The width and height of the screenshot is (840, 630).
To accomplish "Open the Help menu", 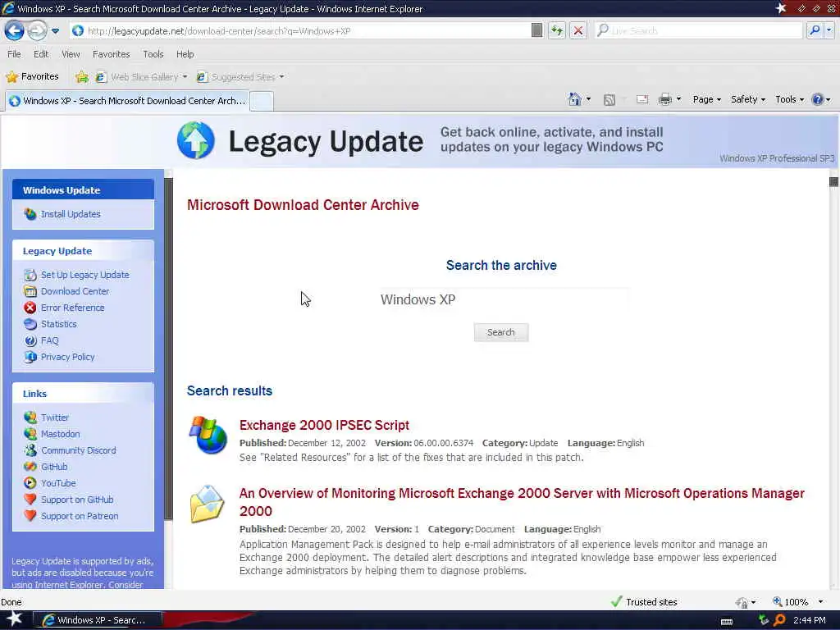I will pos(185,54).
